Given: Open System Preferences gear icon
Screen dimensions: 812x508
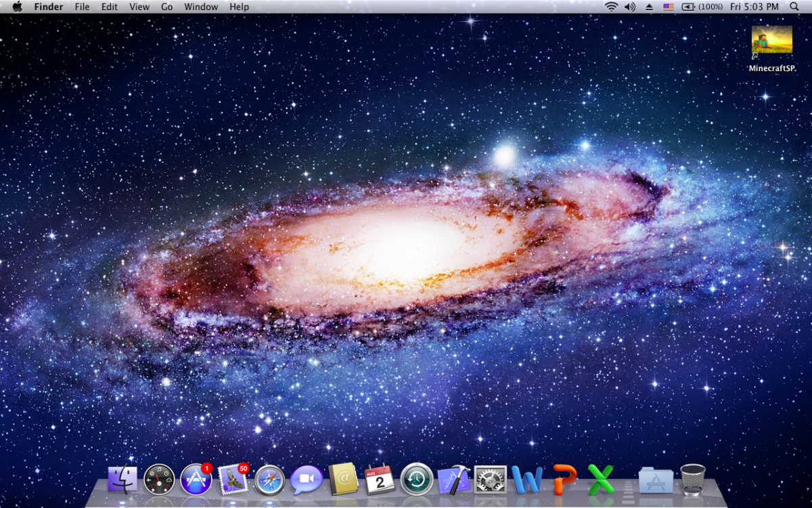Looking at the screenshot, I should pos(490,480).
